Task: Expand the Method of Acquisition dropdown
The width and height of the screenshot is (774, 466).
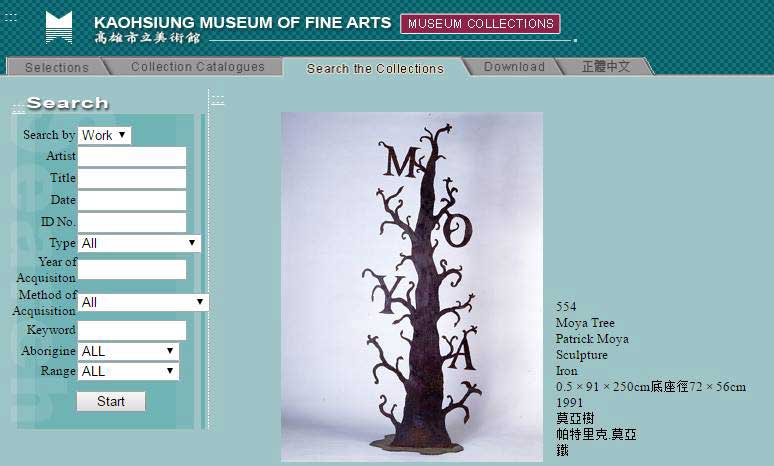Action: 143,302
